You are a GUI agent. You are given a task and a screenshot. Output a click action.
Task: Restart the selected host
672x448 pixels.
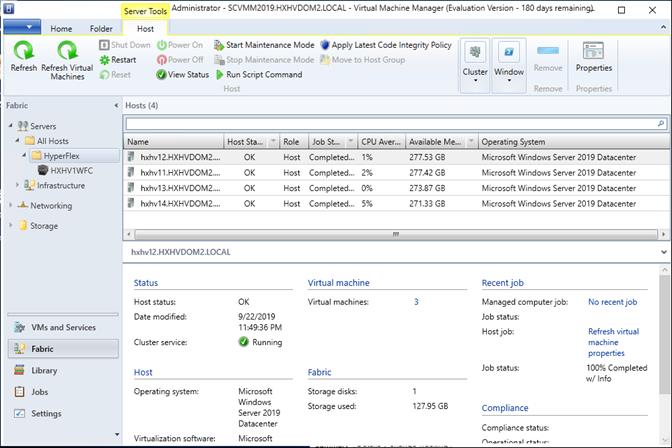(x=118, y=60)
